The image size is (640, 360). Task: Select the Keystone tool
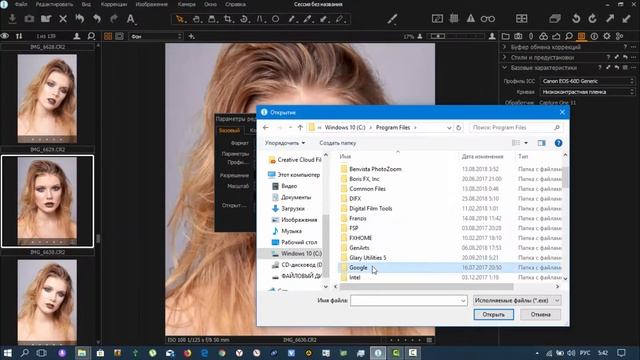coord(260,19)
